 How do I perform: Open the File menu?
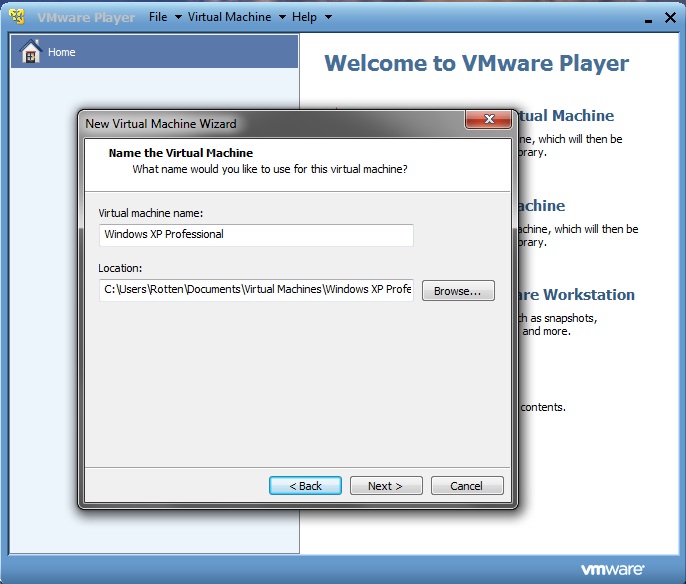pyautogui.click(x=158, y=17)
